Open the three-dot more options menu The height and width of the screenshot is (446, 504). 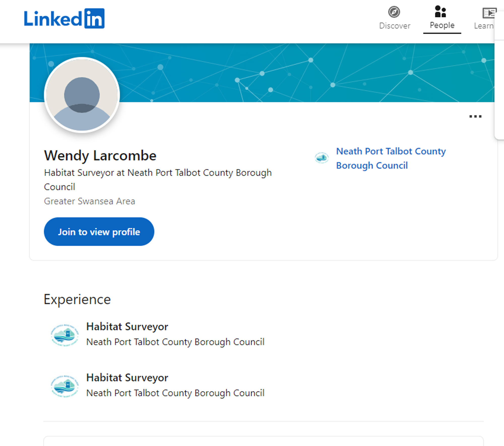point(475,116)
